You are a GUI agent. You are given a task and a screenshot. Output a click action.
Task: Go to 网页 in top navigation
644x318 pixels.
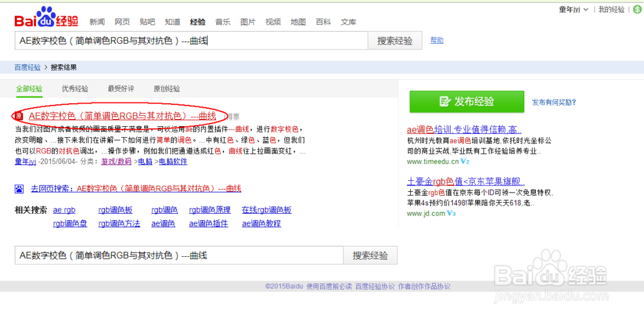[x=122, y=22]
